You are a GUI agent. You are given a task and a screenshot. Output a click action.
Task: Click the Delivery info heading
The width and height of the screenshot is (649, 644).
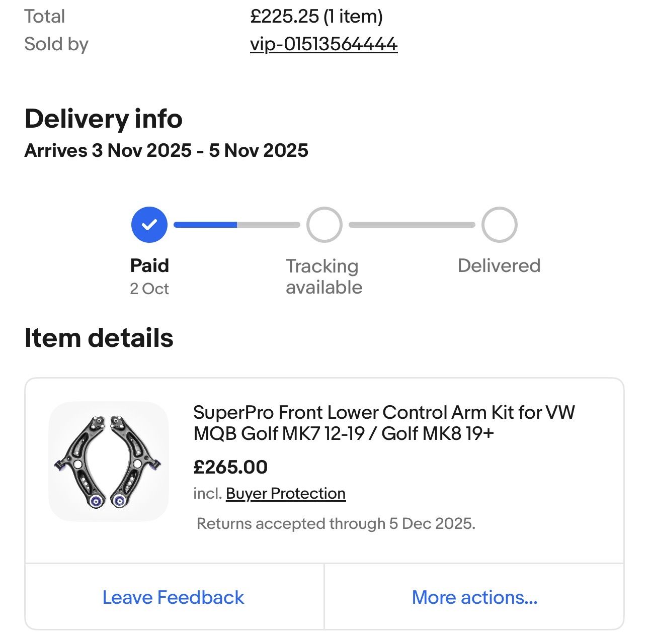103,119
